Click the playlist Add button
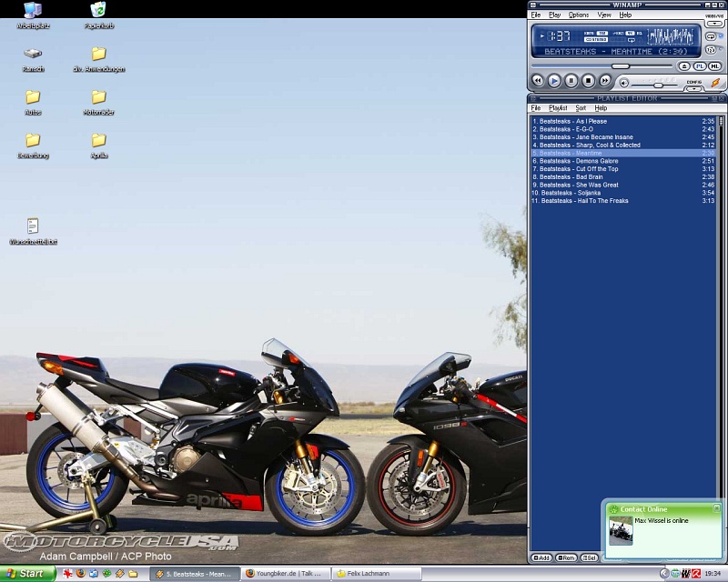The width and height of the screenshot is (728, 582). [x=541, y=557]
